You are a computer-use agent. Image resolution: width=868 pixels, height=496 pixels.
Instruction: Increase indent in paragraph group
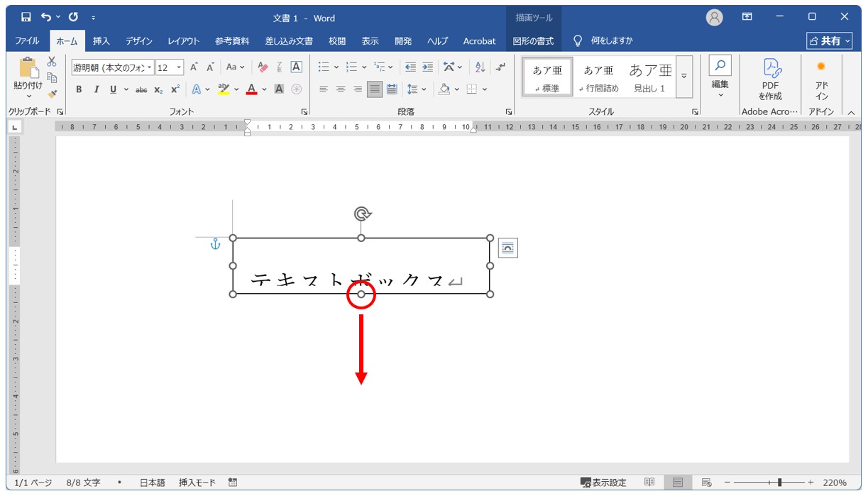click(x=427, y=67)
